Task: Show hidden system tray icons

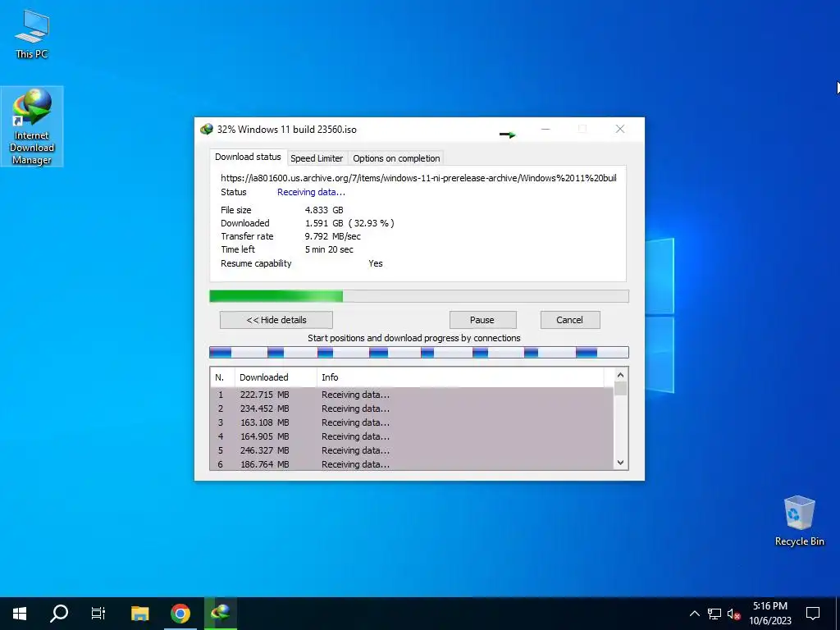Action: coord(694,614)
